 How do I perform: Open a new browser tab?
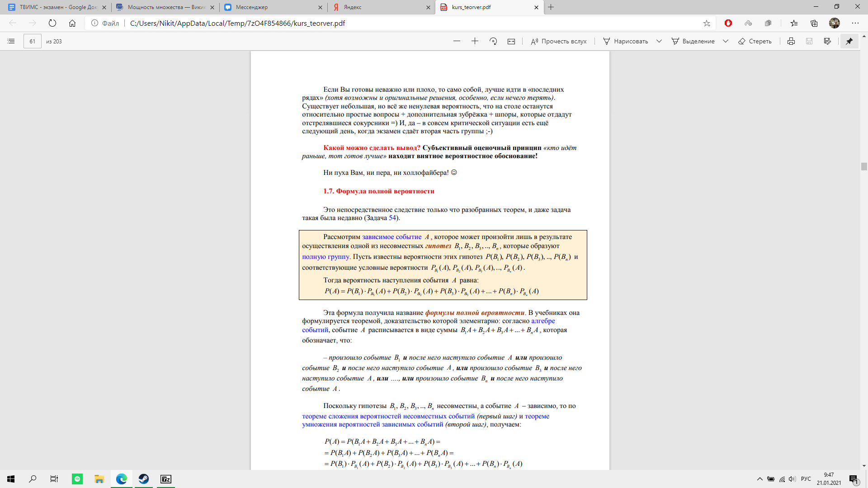[551, 7]
